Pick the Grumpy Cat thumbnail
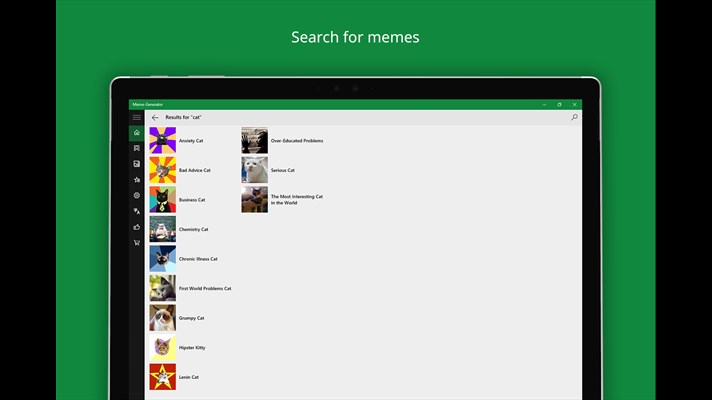712x400 pixels. point(162,318)
